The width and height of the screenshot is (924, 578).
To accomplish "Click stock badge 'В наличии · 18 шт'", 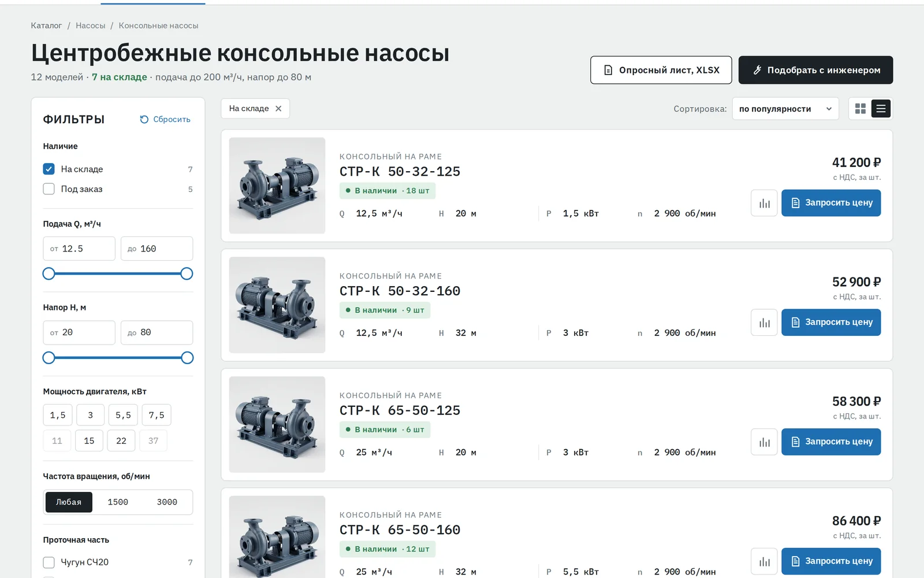I will point(388,191).
